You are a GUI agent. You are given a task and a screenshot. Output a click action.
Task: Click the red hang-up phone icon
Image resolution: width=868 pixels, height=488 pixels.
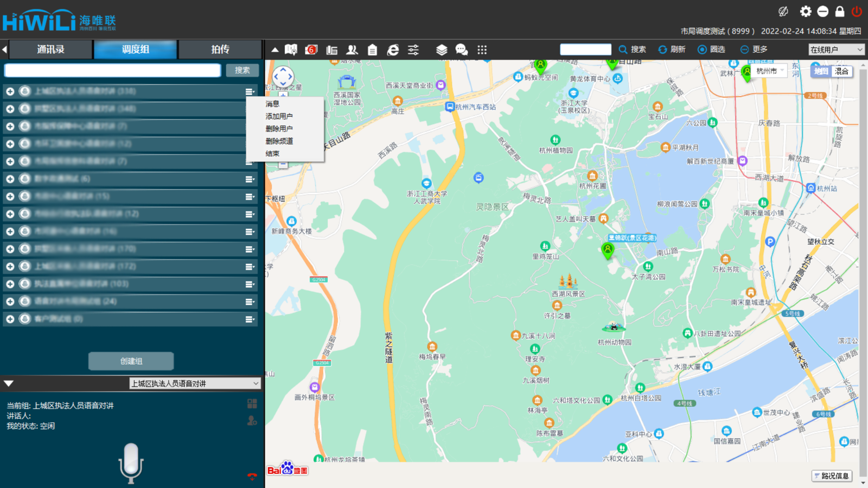(252, 476)
